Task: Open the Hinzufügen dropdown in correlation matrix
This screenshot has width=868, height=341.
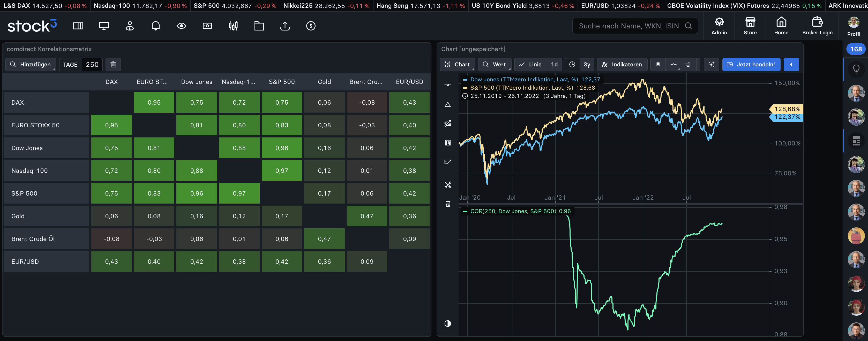Action: point(31,64)
